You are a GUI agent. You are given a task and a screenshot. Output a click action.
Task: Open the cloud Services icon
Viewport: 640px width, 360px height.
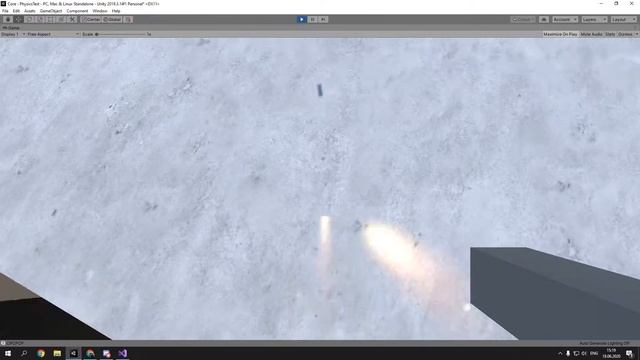[544, 19]
